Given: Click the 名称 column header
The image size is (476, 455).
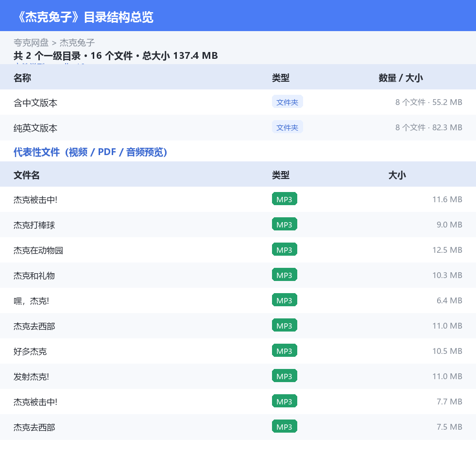Looking at the screenshot, I should click(22, 78).
